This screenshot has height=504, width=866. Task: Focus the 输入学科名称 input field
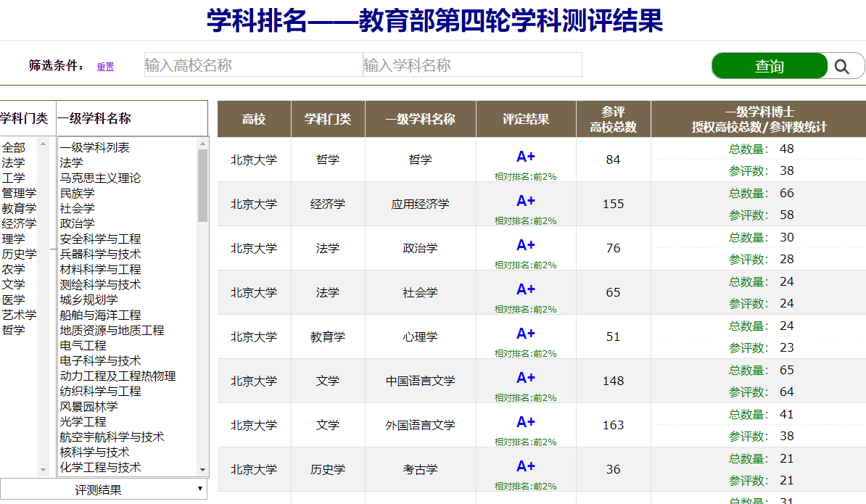tap(472, 65)
